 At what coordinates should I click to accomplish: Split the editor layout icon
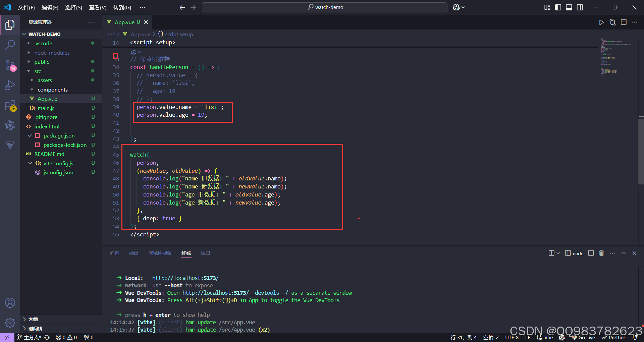(x=624, y=22)
